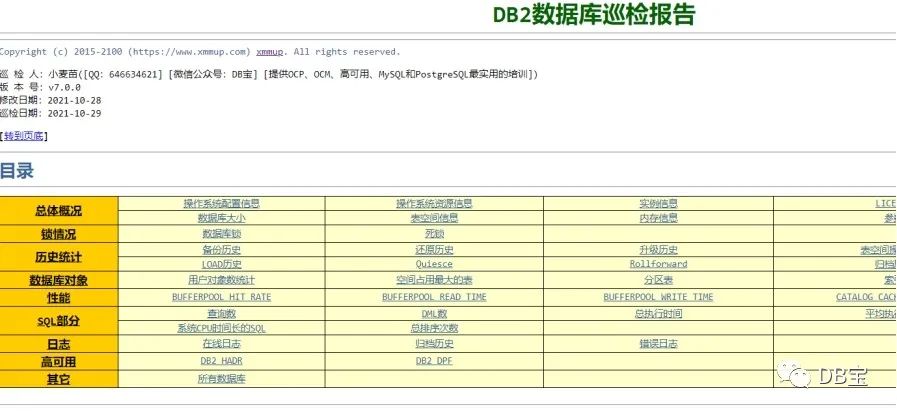Select 历史统计 category header

tap(58, 257)
